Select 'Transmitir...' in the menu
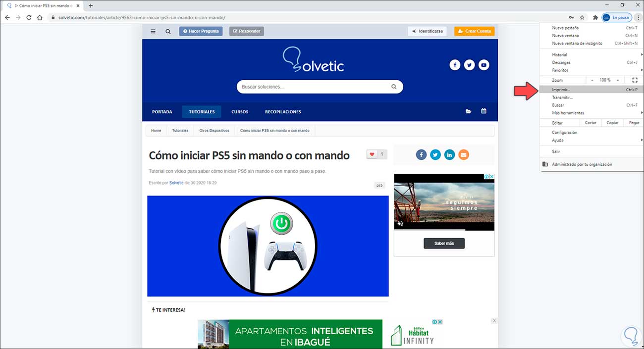644x349 pixels. [x=591, y=98]
